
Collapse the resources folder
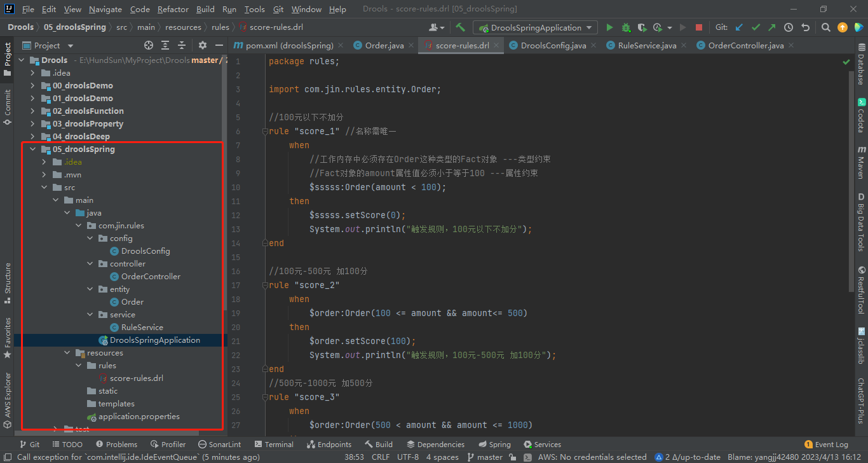click(67, 353)
